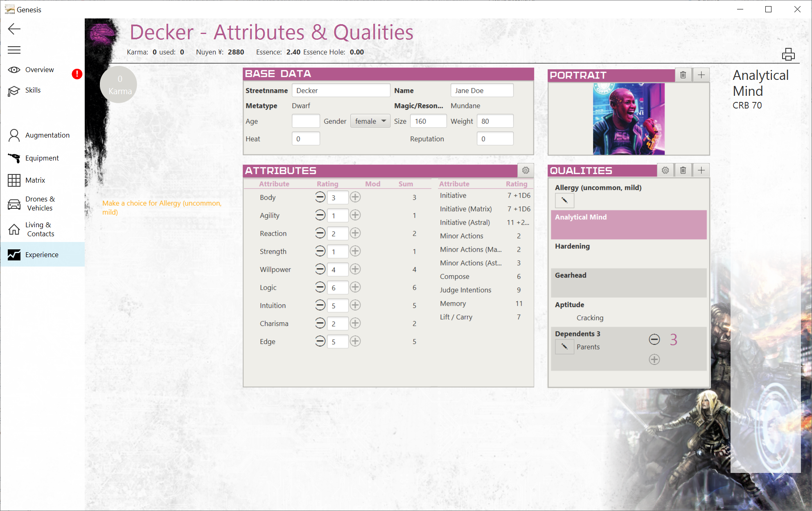Add a new quality with plus button
Viewport: 812px width, 511px height.
click(x=701, y=170)
